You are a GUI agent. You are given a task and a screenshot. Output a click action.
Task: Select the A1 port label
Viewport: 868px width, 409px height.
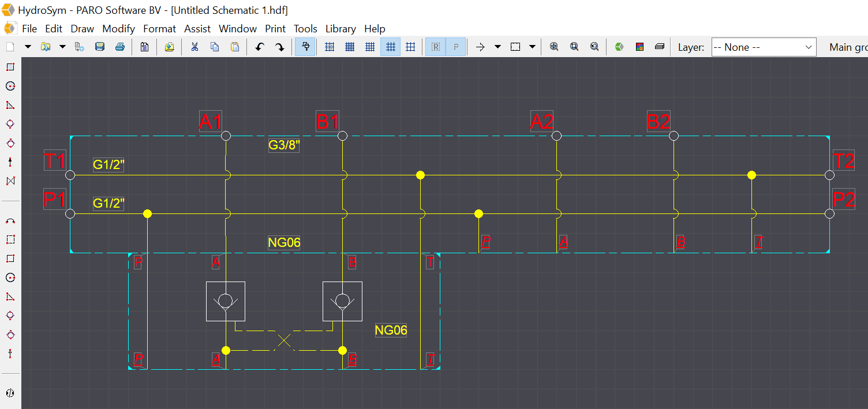click(211, 121)
